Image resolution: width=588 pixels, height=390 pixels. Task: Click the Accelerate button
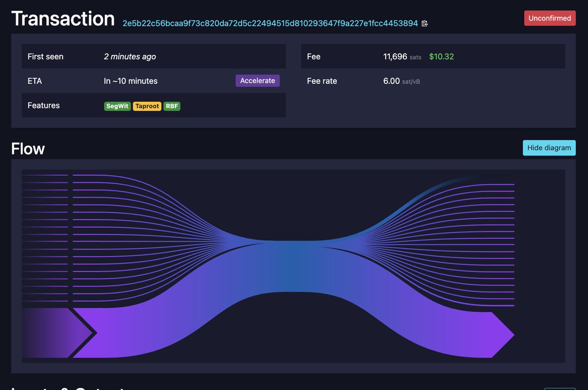pos(258,81)
